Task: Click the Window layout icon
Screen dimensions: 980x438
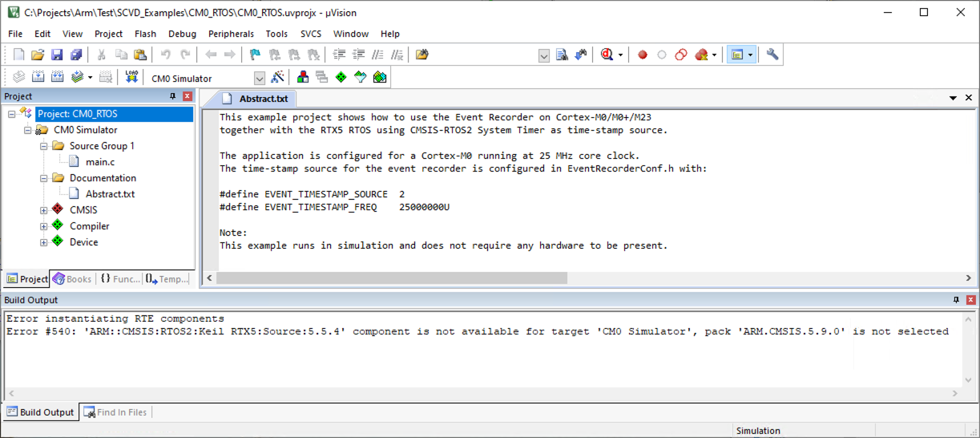Action: [736, 55]
